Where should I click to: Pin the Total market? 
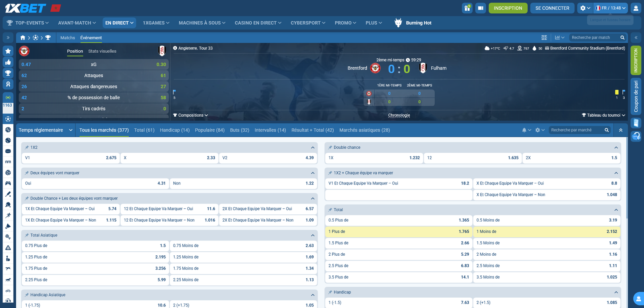click(330, 210)
